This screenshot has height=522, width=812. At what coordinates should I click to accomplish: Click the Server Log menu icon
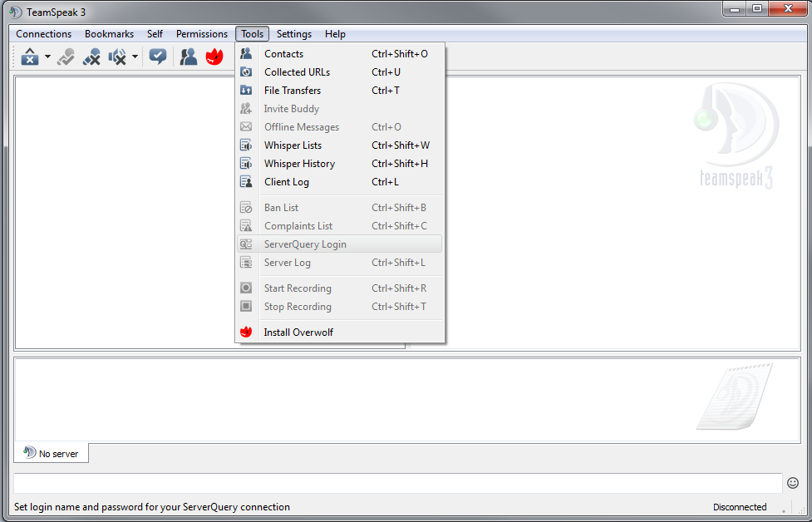[x=246, y=263]
